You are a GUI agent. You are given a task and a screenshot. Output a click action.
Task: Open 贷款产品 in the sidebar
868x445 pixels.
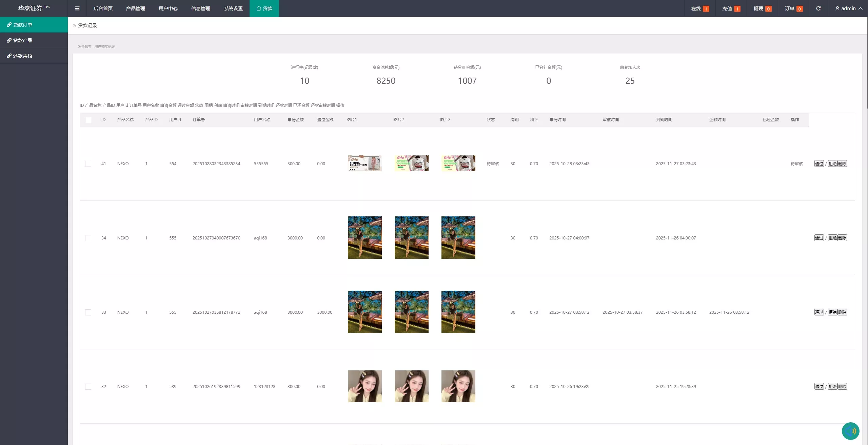(x=34, y=40)
